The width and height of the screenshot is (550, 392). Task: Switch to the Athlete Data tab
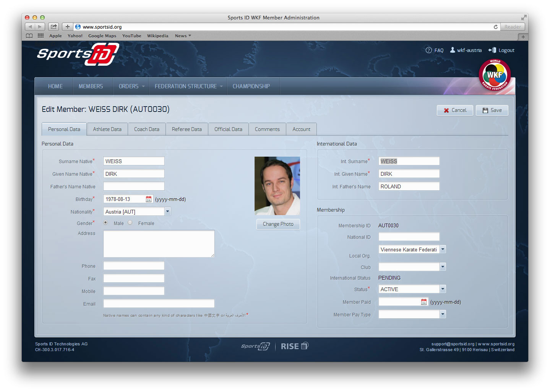click(x=107, y=129)
